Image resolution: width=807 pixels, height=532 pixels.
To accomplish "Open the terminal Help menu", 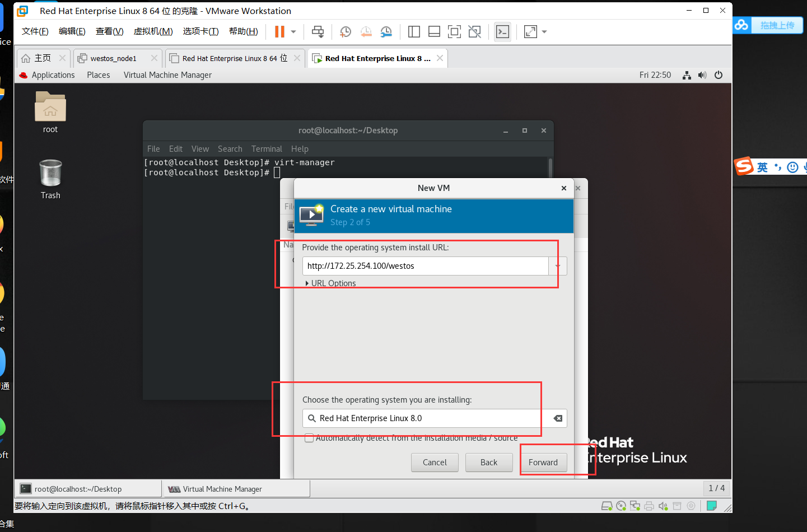I will (x=300, y=149).
